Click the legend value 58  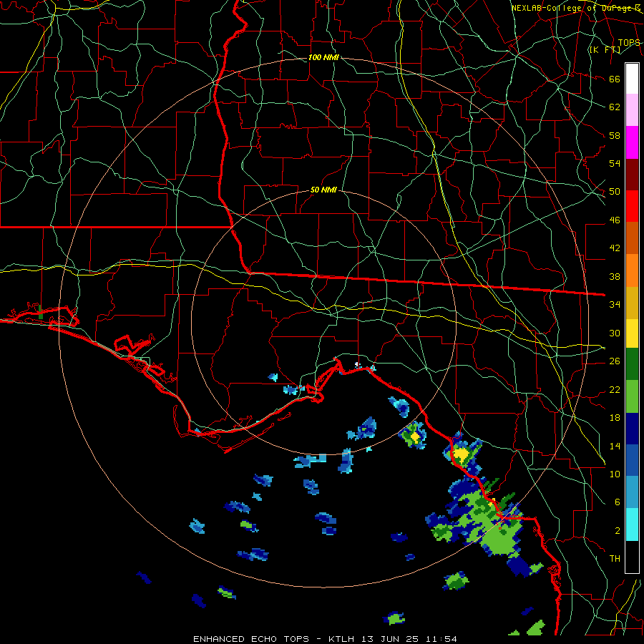(x=615, y=135)
